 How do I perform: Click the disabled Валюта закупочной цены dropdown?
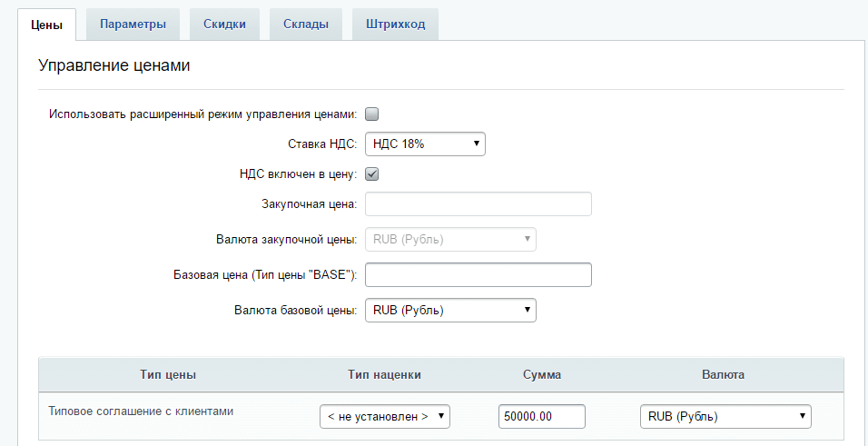(449, 240)
